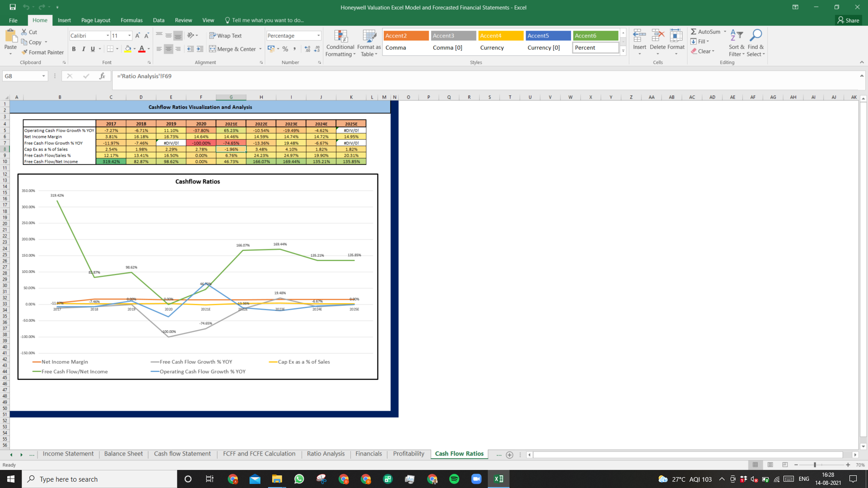Open Find & Select menu
The image size is (868, 488).
pos(756,43)
